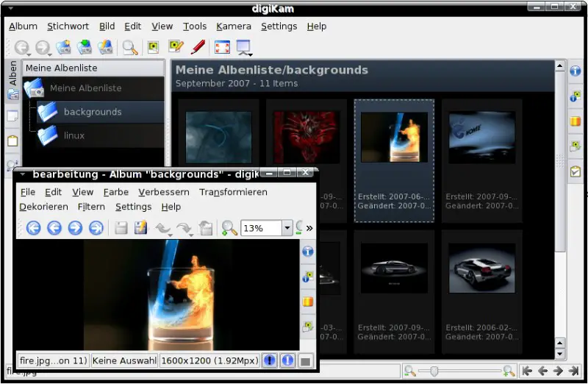This screenshot has height=384, width=588.
Task: Start the slideshow with the projector screen icon
Action: [x=243, y=47]
